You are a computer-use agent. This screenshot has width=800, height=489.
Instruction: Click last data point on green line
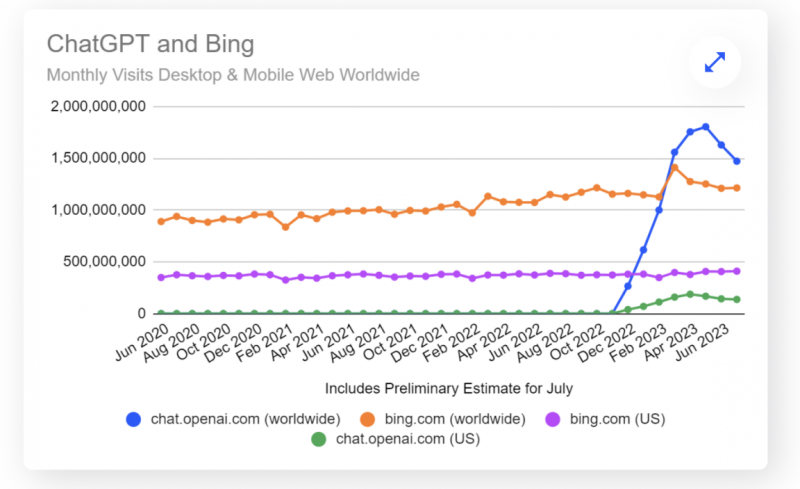tap(737, 299)
